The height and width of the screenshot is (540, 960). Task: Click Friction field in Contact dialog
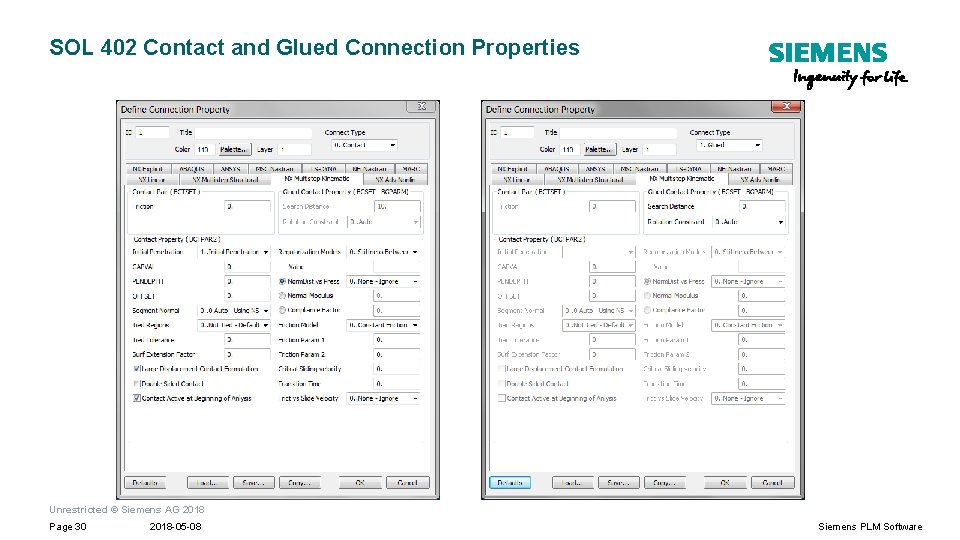(x=247, y=207)
